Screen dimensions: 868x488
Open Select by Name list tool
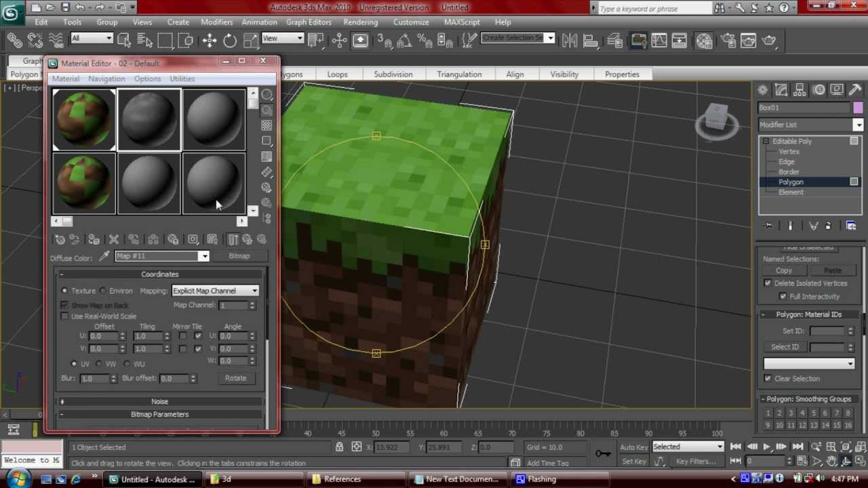click(x=144, y=41)
